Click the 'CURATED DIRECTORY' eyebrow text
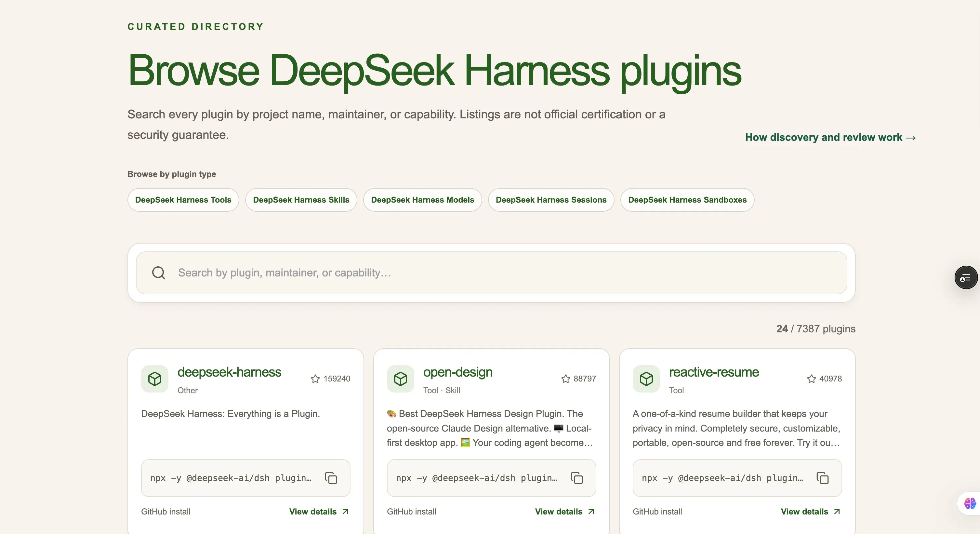Image resolution: width=980 pixels, height=534 pixels. pyautogui.click(x=195, y=27)
